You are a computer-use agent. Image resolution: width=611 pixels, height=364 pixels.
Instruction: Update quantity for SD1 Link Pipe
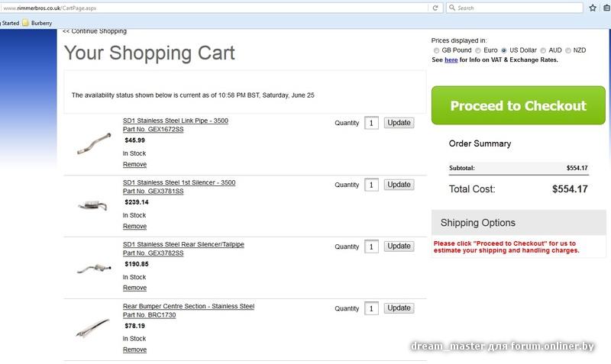pos(399,122)
